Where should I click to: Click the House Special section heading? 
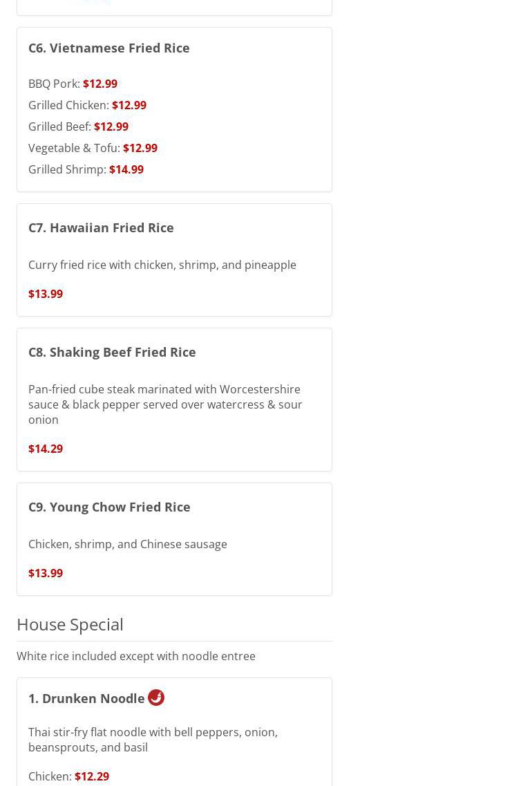click(70, 624)
